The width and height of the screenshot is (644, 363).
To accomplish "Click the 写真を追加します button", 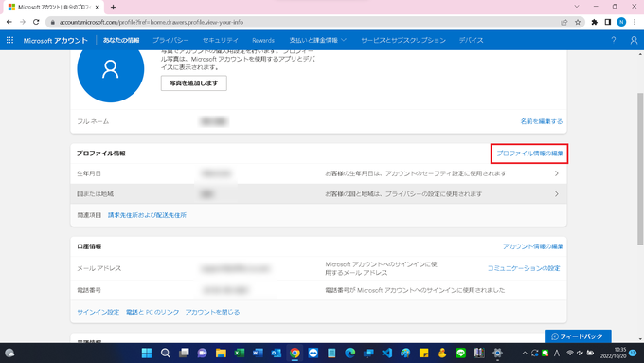I will (x=194, y=83).
